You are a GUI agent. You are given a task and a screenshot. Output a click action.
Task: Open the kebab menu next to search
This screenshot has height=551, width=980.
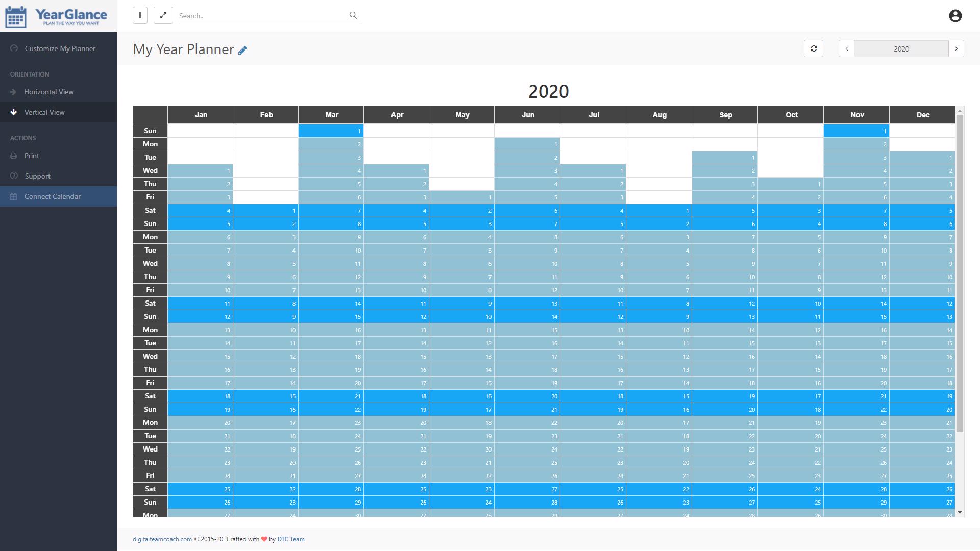(140, 15)
